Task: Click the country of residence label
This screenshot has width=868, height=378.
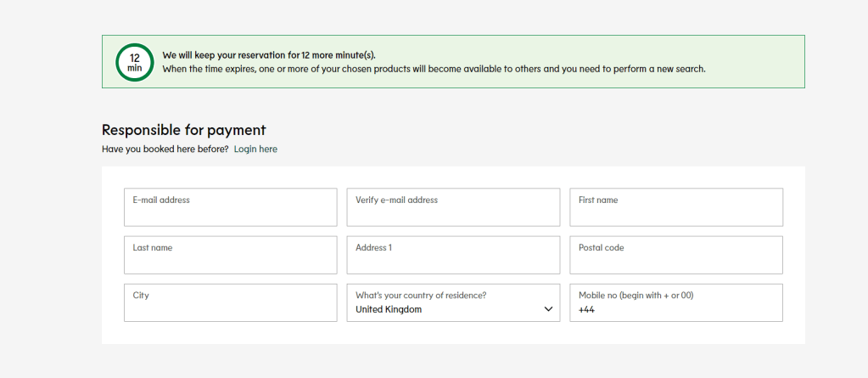Action: coord(421,296)
